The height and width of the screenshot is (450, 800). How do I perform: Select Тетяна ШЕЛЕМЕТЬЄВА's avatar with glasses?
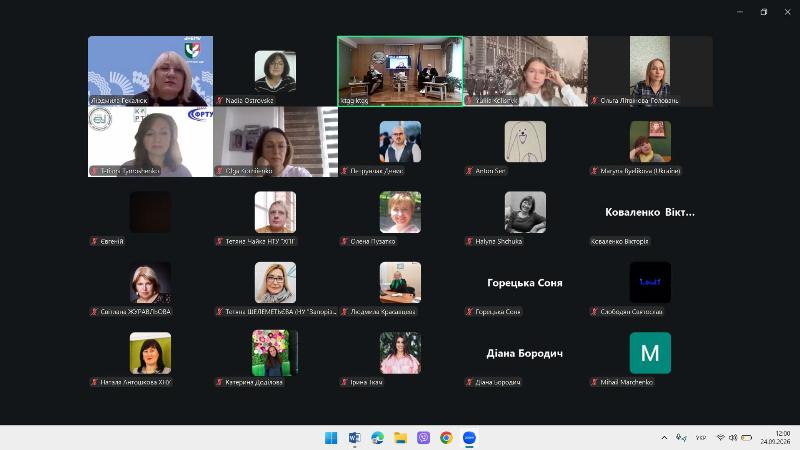pos(275,282)
